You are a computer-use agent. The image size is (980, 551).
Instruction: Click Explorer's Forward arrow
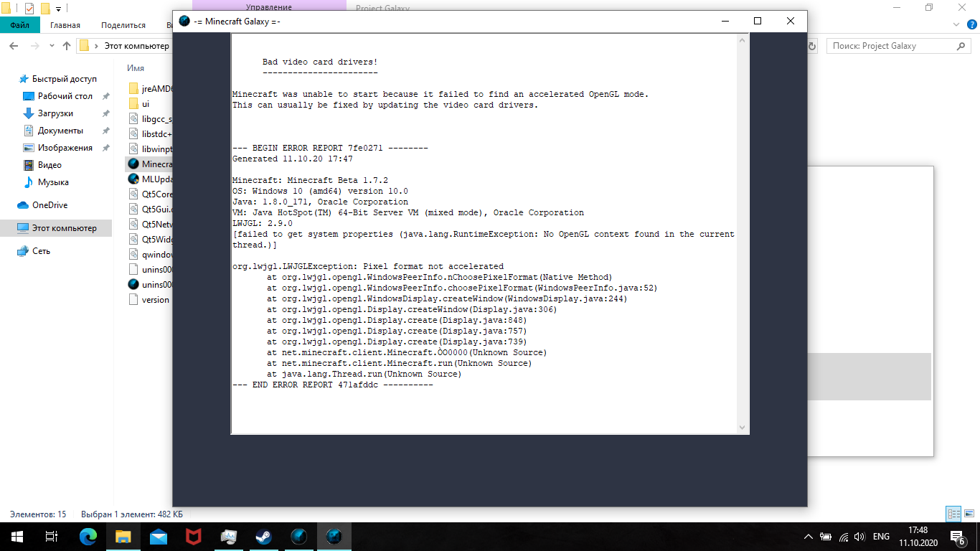point(35,46)
